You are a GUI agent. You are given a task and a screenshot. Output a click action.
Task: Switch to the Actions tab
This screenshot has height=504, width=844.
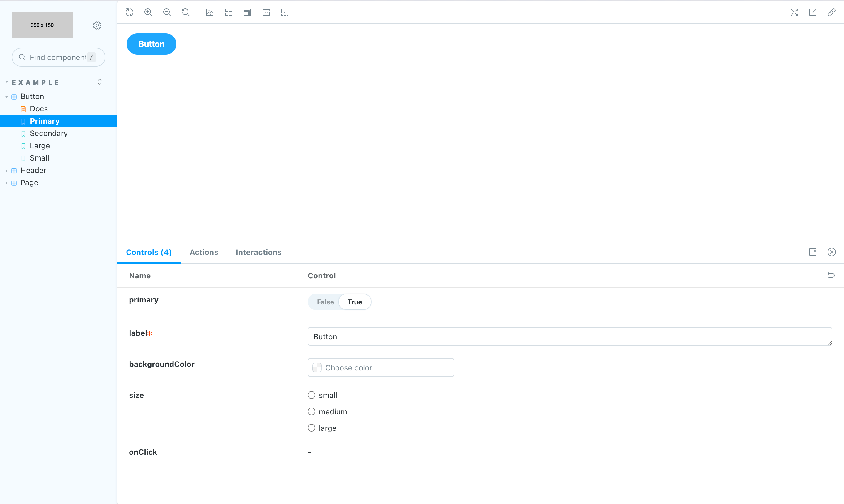[203, 252]
